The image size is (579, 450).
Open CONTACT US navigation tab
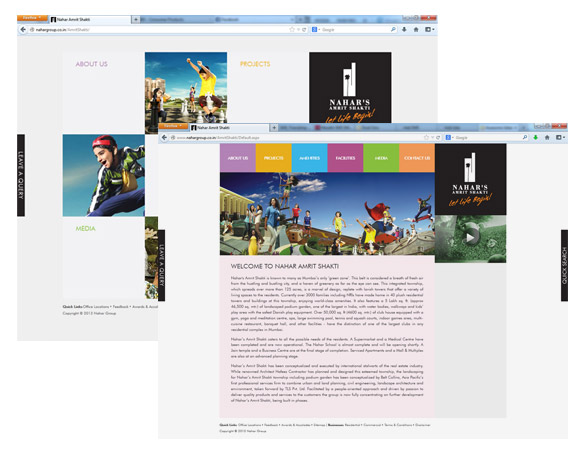coord(417,158)
